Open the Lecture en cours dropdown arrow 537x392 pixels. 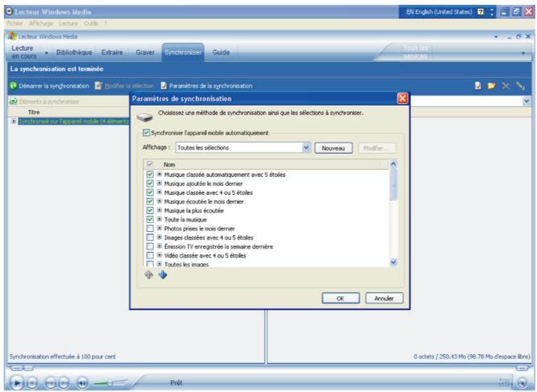coord(47,53)
